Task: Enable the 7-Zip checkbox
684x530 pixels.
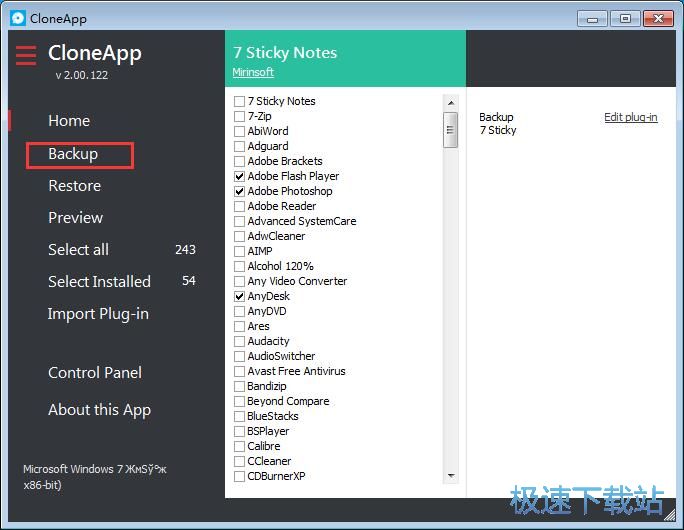Action: point(239,116)
